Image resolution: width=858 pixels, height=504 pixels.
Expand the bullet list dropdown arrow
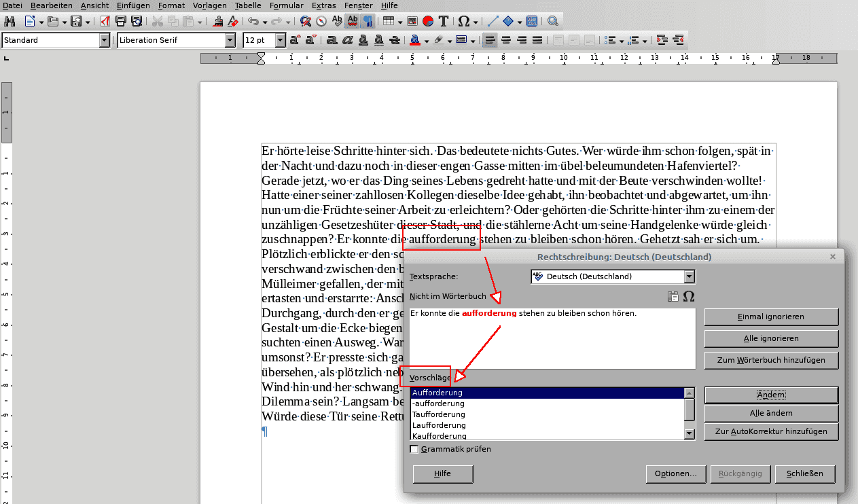tap(622, 40)
